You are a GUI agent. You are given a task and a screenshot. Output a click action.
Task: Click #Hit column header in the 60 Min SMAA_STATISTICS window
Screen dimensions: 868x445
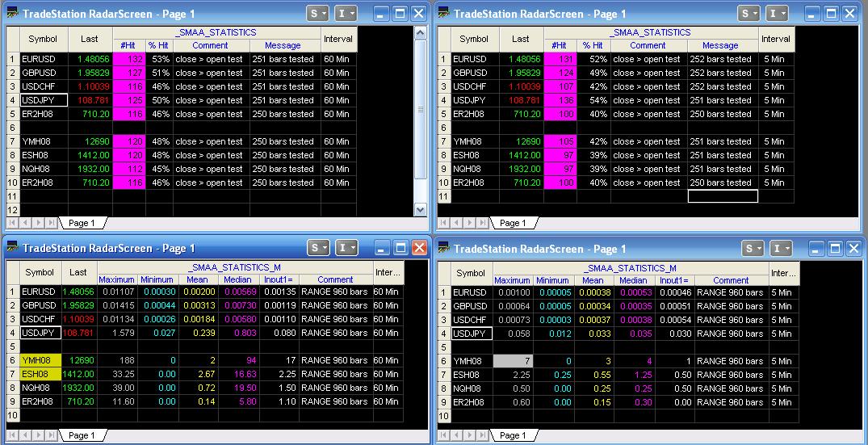pyautogui.click(x=129, y=45)
